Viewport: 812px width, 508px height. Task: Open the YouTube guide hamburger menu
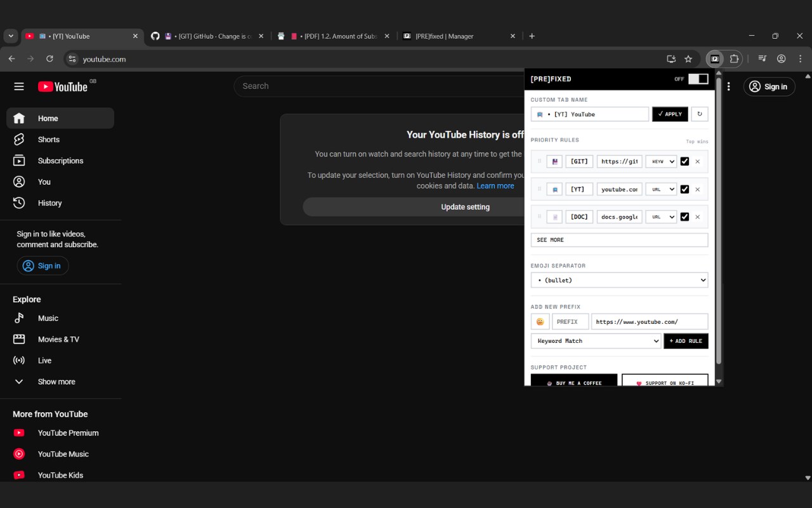coord(19,86)
